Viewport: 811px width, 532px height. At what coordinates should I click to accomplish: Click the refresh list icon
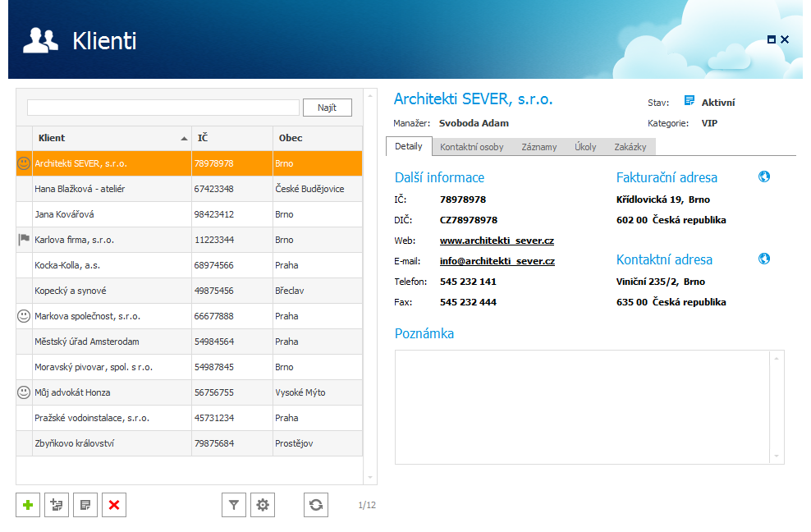(x=316, y=505)
